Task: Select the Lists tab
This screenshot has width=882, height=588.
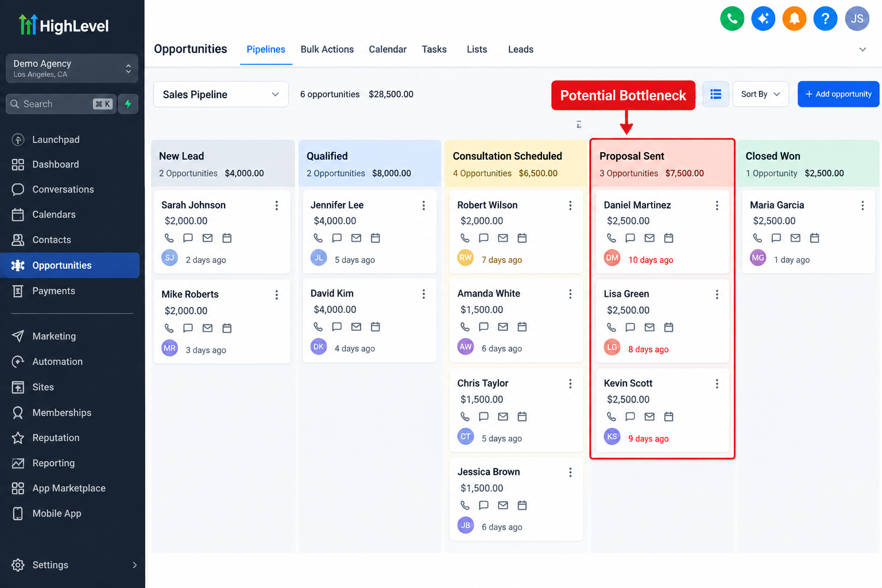Action: click(477, 49)
